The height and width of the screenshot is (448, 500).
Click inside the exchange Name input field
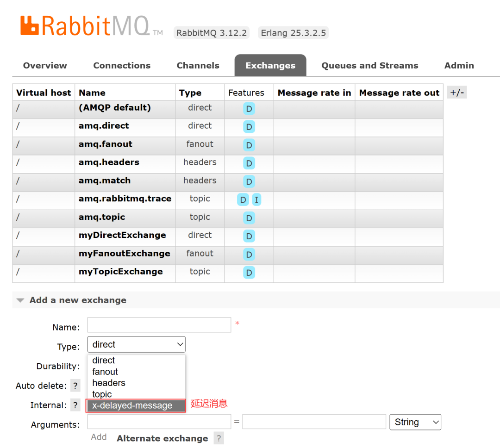coord(159,324)
